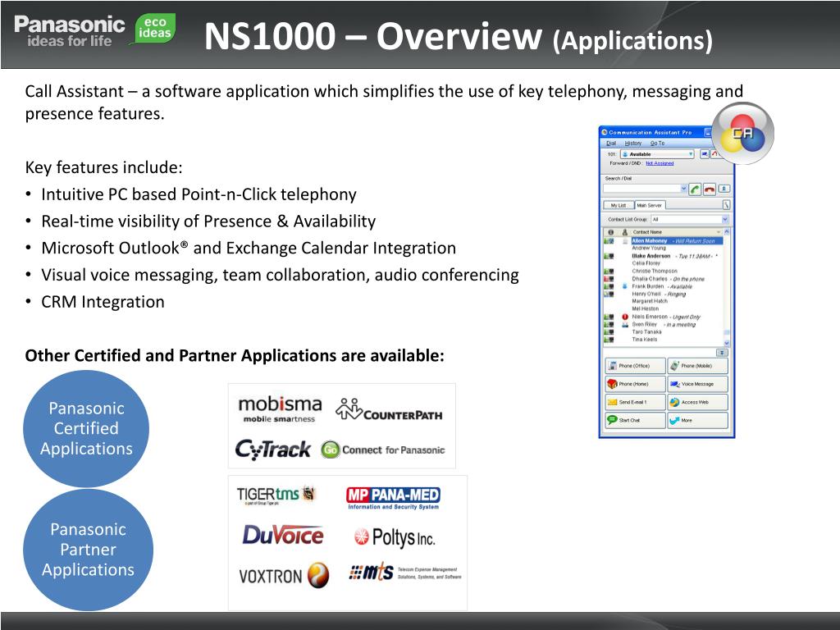The width and height of the screenshot is (840, 630).
Task: Click the Communication Assistant Pro title bar icon
Action: coord(605,132)
